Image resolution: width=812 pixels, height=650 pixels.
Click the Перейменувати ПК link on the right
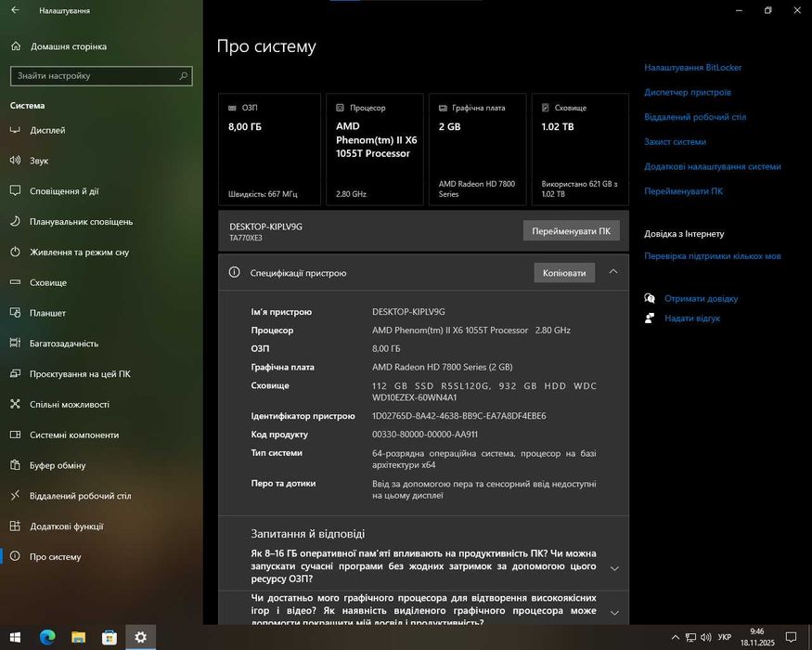click(683, 190)
